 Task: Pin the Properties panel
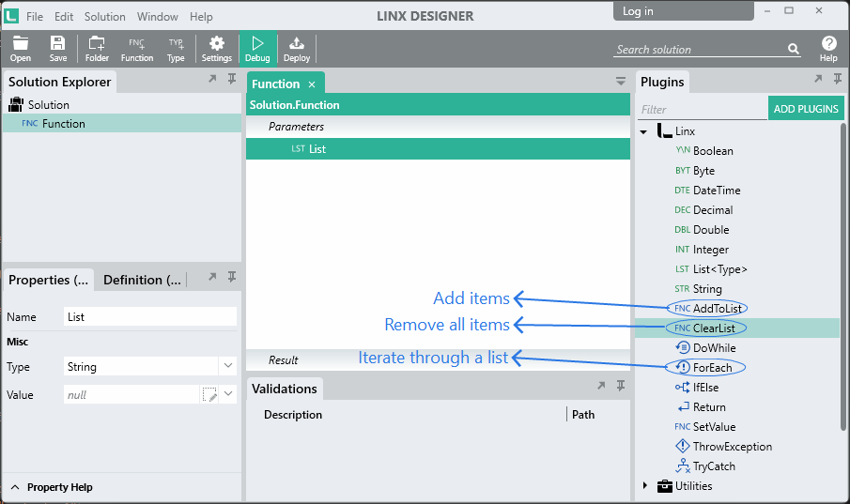tap(231, 277)
